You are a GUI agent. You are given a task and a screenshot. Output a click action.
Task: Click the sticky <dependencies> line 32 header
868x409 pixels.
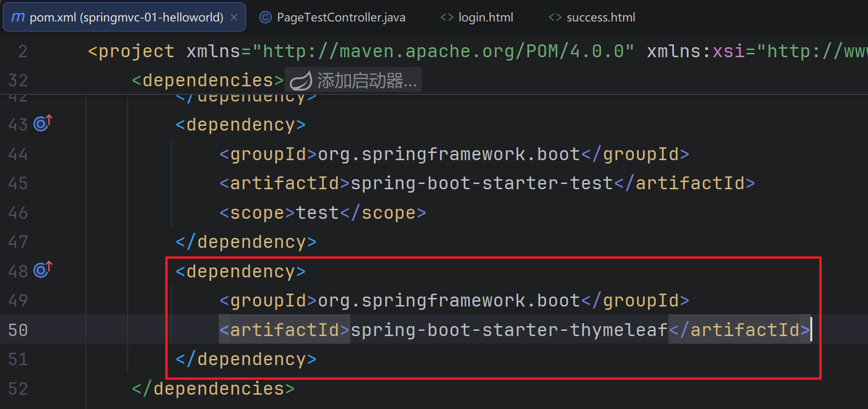pyautogui.click(x=208, y=80)
